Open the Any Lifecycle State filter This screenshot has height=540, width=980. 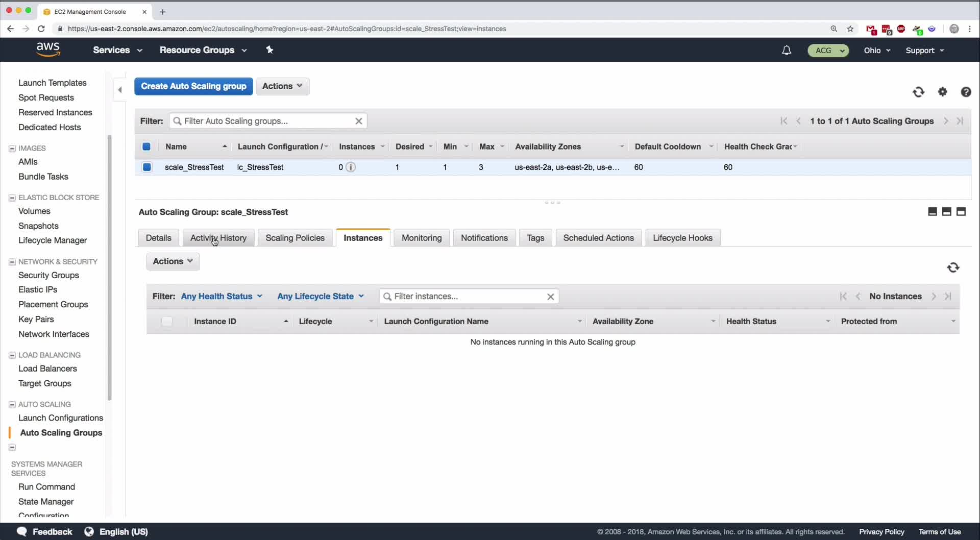tap(321, 297)
